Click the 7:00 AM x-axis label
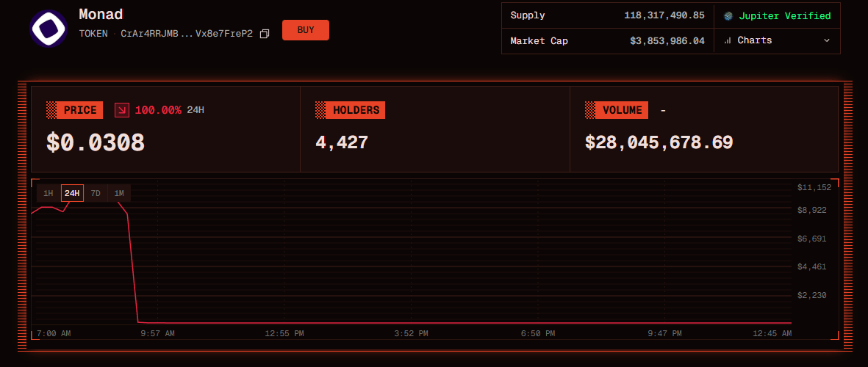This screenshot has height=367, width=868. (54, 334)
